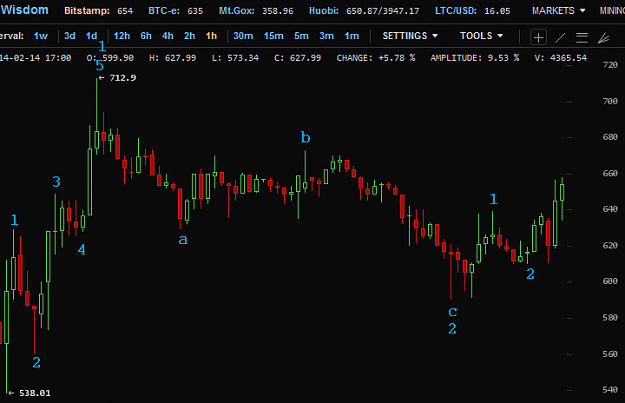625x403 pixels.
Task: Click the wave label '4' annotation
Action: (x=81, y=250)
